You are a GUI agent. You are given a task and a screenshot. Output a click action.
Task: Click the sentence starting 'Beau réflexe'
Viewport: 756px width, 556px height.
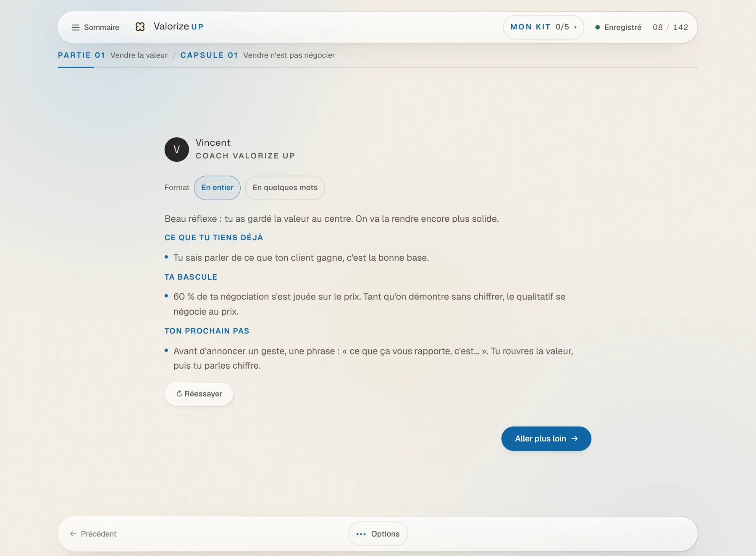click(332, 219)
